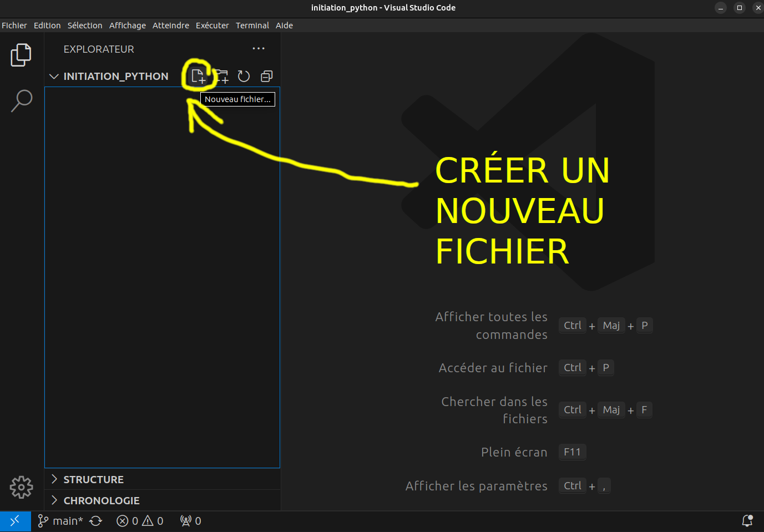
Task: Open the Terminal menu
Action: click(x=252, y=26)
